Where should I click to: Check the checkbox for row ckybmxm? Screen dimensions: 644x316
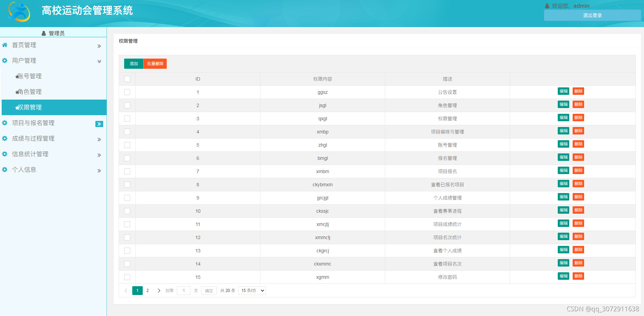[127, 185]
